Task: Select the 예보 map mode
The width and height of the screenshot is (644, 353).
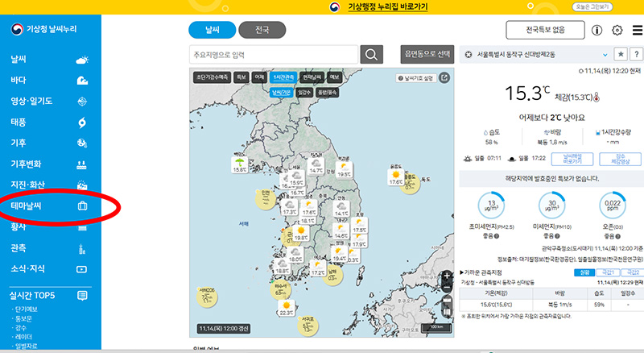Action: point(334,77)
